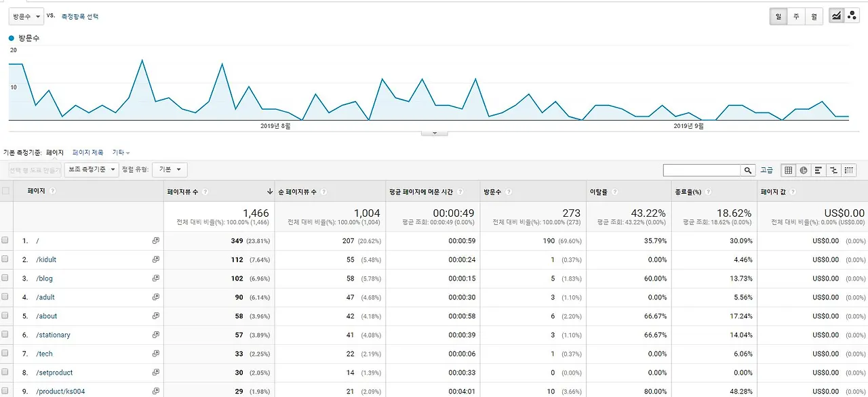
Task: Open /stationary page external link icon
Action: point(155,335)
